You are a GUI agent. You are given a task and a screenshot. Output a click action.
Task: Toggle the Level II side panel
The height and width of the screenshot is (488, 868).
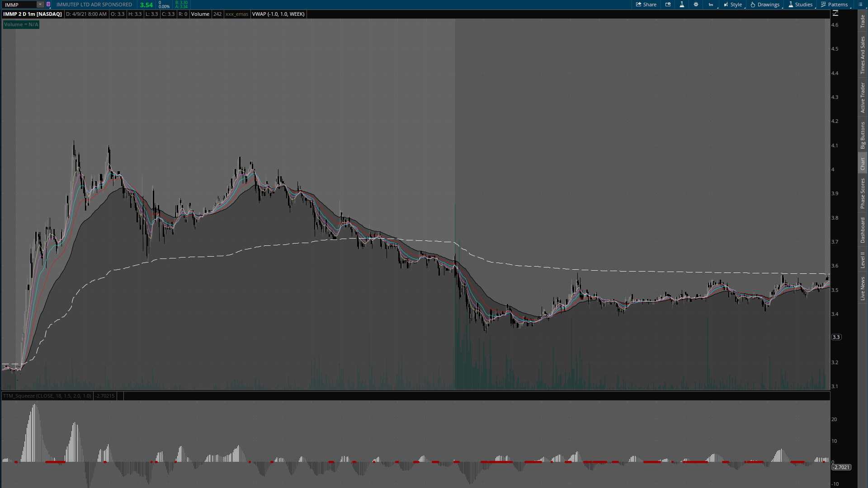point(863,260)
